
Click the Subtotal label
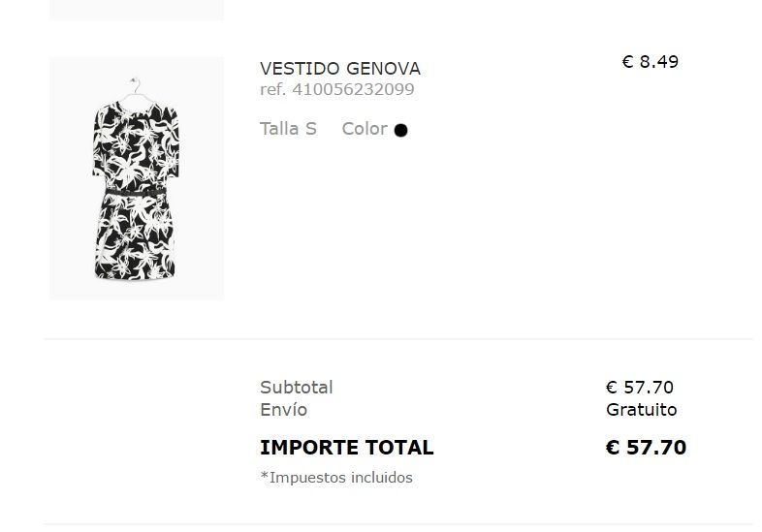click(x=297, y=388)
